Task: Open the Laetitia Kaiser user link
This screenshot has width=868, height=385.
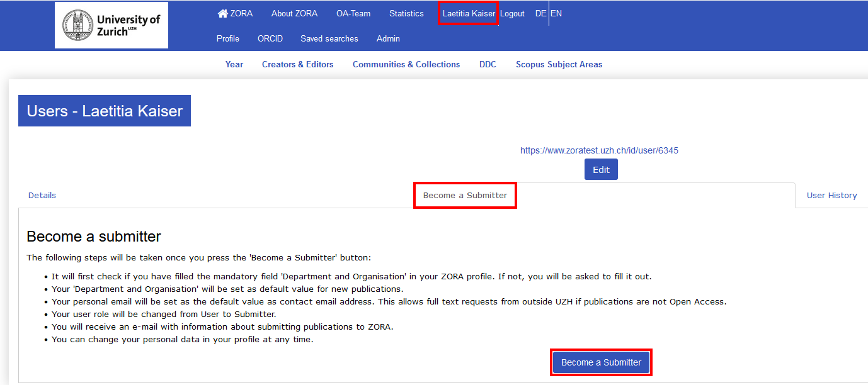Action: click(x=469, y=13)
